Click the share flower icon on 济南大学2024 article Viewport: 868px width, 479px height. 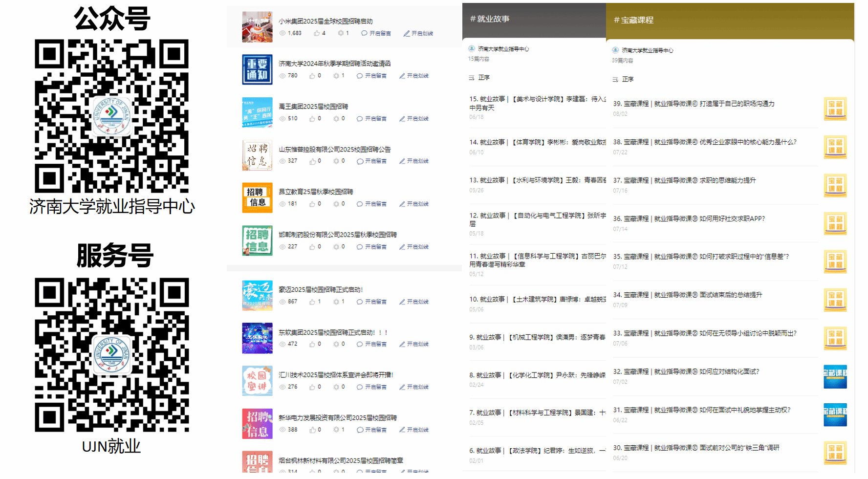coord(336,76)
